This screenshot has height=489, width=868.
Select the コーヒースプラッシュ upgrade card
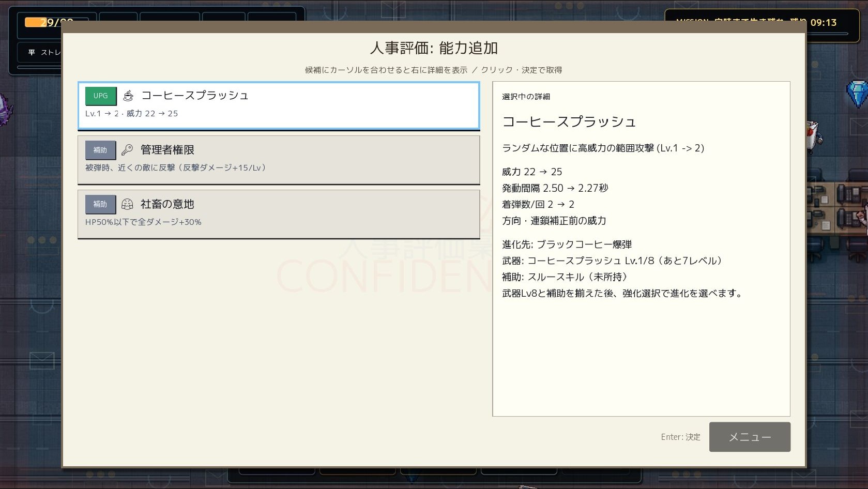279,105
